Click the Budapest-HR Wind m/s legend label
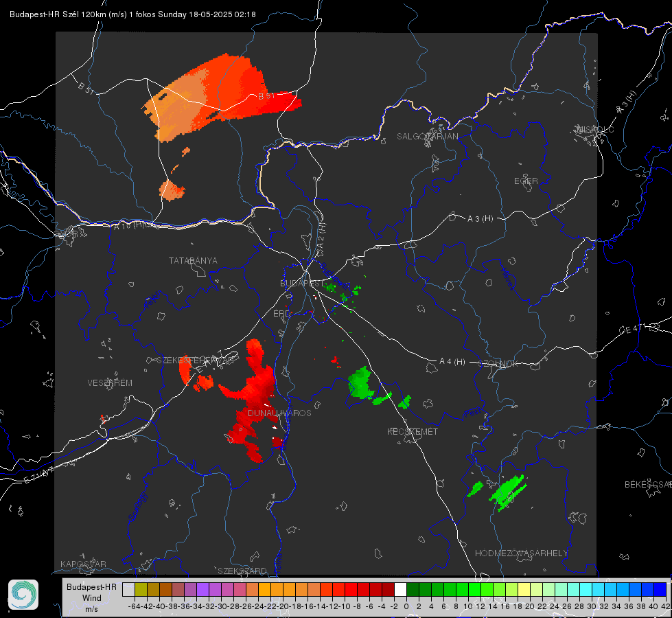Image resolution: width=672 pixels, height=618 pixels. [x=91, y=598]
